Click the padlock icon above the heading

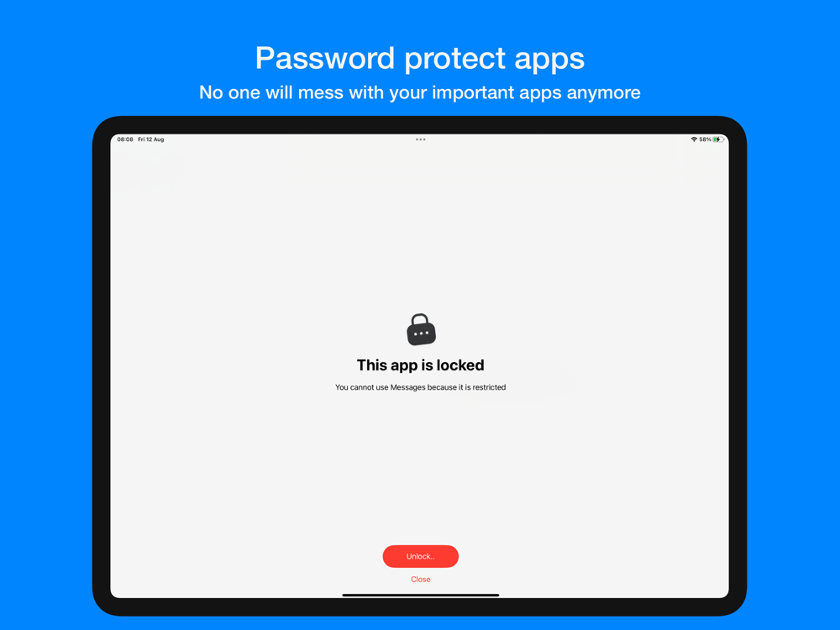[421, 329]
